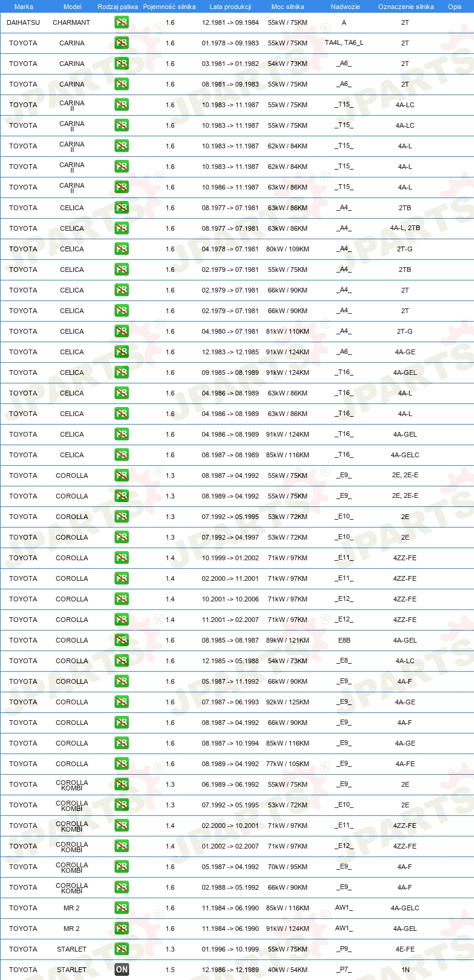Click the petrol icon for Corolla 4A-FE 77kW / 105KM
This screenshot has height=980, width=474.
(121, 764)
